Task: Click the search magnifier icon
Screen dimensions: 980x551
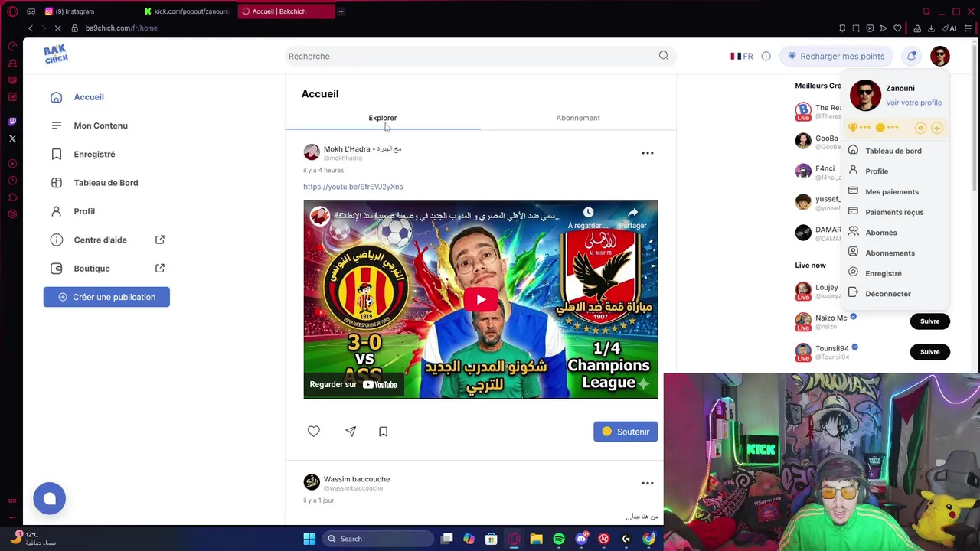Action: tap(664, 55)
